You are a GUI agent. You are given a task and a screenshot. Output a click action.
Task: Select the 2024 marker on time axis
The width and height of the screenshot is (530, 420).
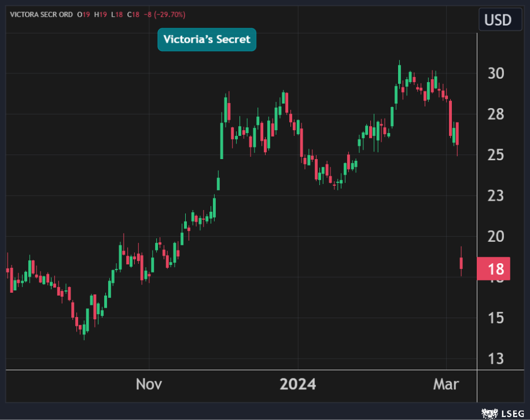coord(298,384)
